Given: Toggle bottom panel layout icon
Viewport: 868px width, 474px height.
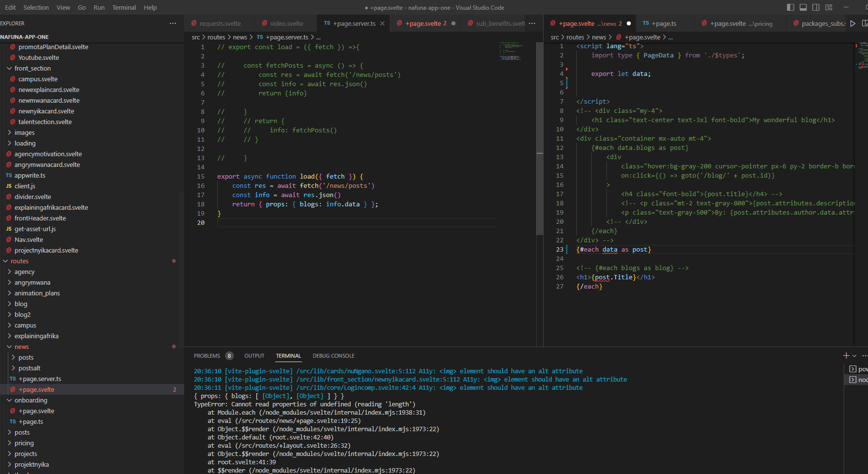Looking at the screenshot, I should click(x=803, y=7).
